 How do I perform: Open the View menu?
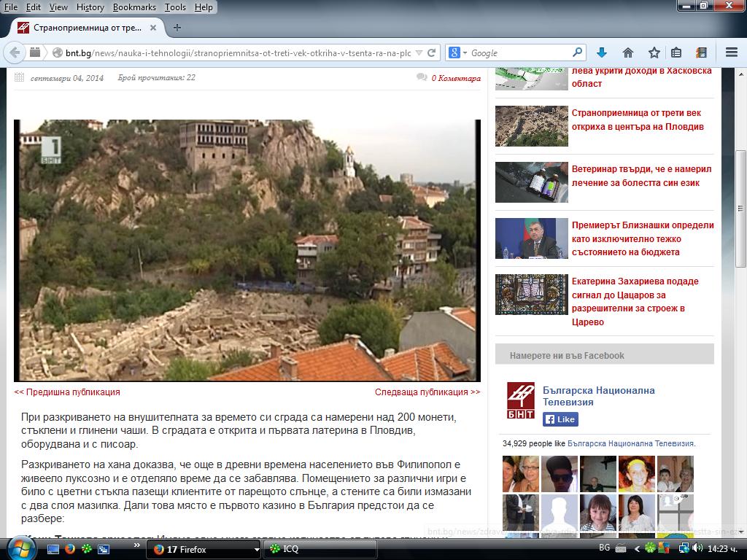tap(58, 7)
